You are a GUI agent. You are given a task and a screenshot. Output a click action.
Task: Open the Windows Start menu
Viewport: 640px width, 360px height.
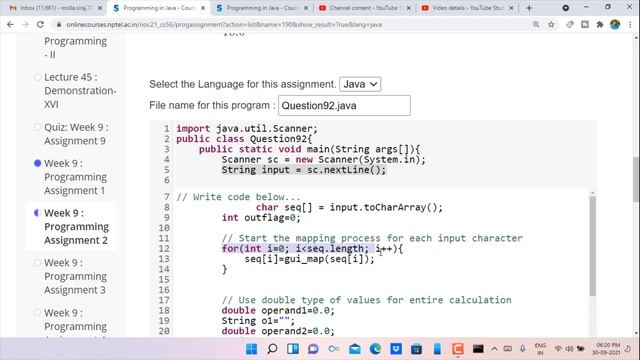tap(251, 349)
